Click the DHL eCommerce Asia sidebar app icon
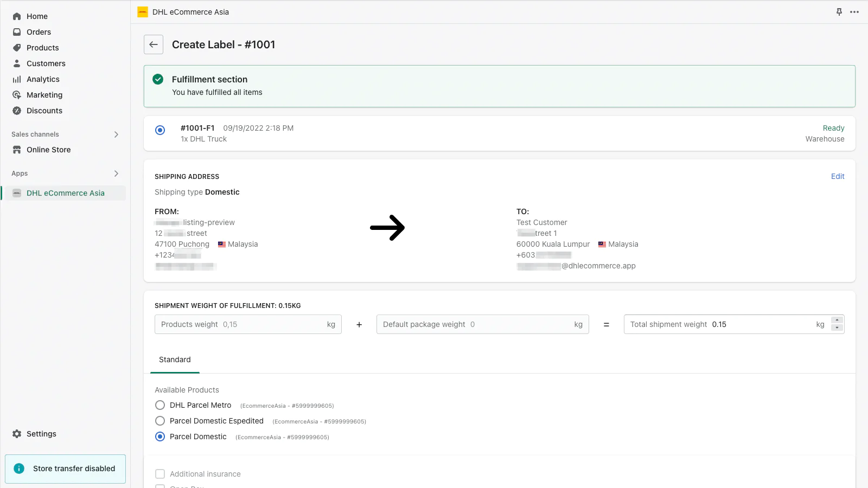Image resolution: width=868 pixels, height=488 pixels. 17,193
